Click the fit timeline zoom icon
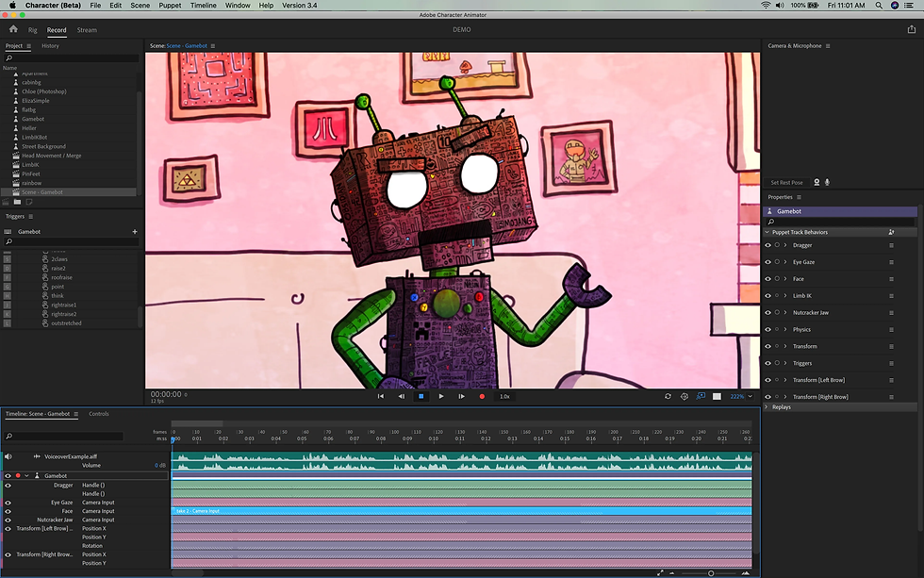The height and width of the screenshot is (578, 924). (660, 572)
